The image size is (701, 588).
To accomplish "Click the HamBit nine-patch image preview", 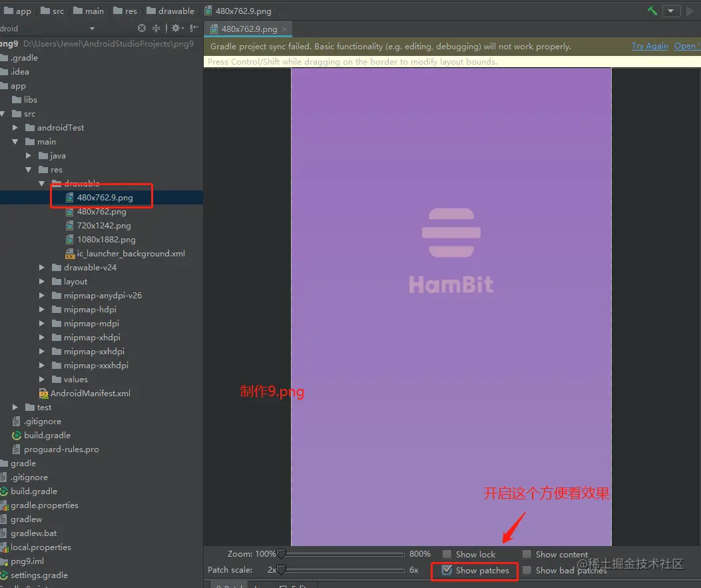I will click(451, 307).
